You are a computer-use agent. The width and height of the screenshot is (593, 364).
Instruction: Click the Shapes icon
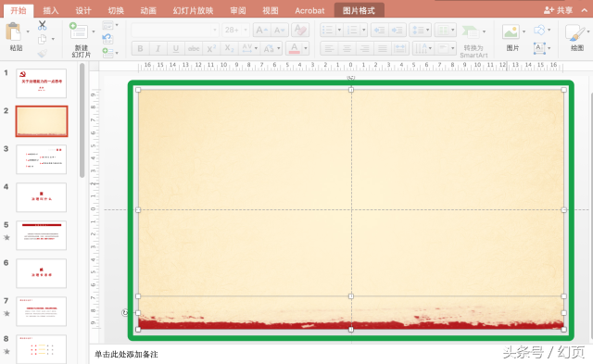[539, 30]
